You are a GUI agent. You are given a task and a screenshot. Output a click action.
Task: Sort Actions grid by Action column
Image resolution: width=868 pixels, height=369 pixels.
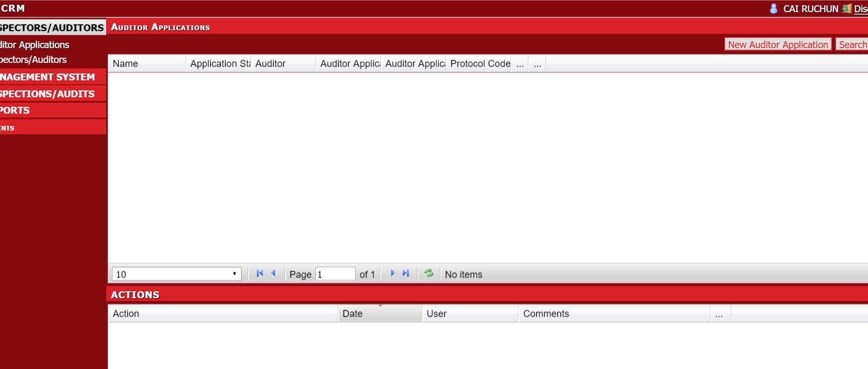click(x=223, y=313)
